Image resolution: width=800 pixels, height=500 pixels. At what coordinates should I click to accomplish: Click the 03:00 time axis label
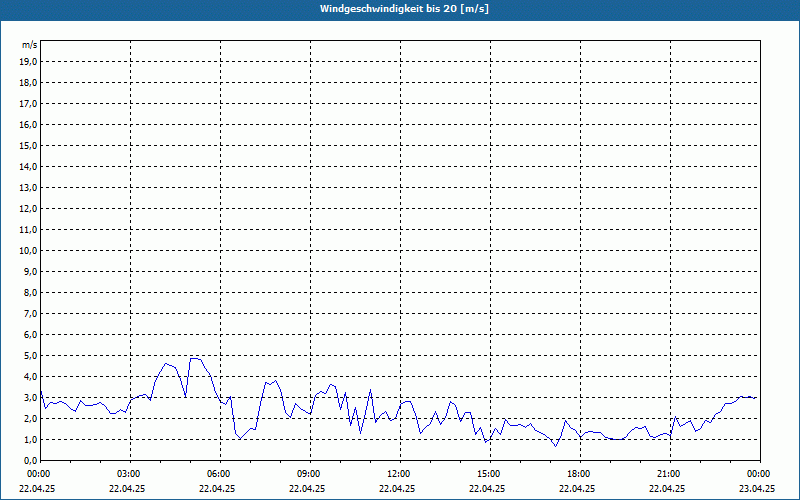coord(130,474)
